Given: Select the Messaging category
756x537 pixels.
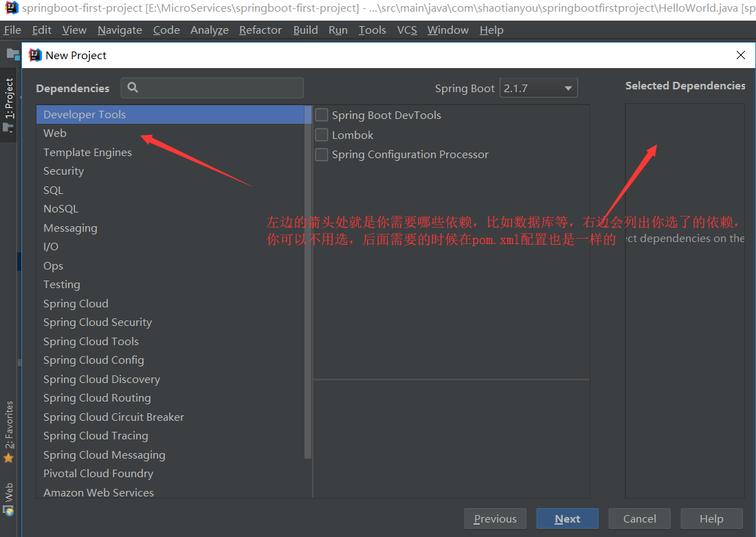Looking at the screenshot, I should [170, 228].
